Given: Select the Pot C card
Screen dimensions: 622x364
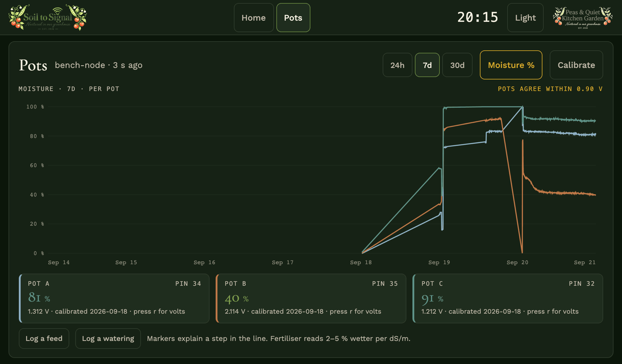Looking at the screenshot, I should (508, 298).
